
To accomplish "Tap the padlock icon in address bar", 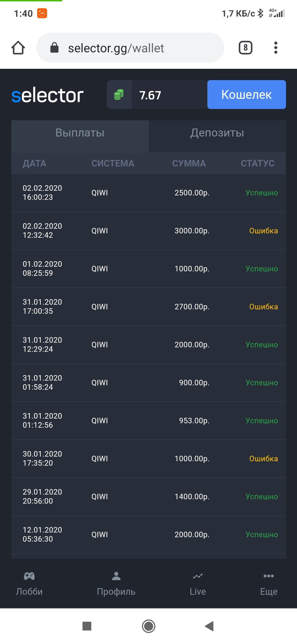I will tap(54, 48).
